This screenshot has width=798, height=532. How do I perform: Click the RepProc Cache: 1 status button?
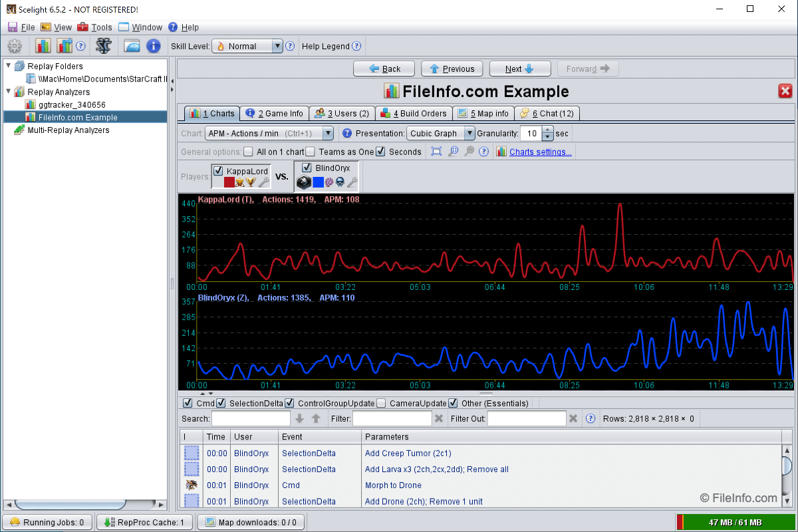pos(144,522)
